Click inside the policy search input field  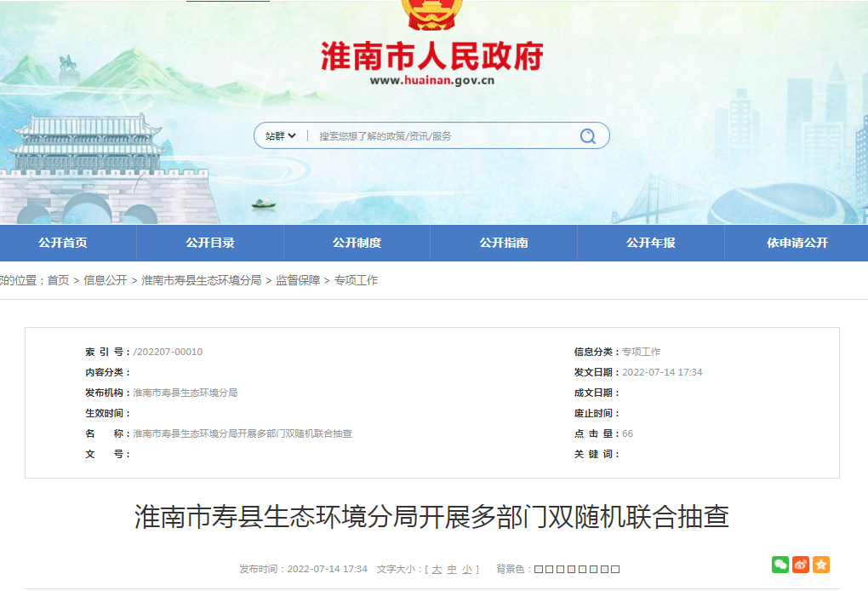coord(425,135)
